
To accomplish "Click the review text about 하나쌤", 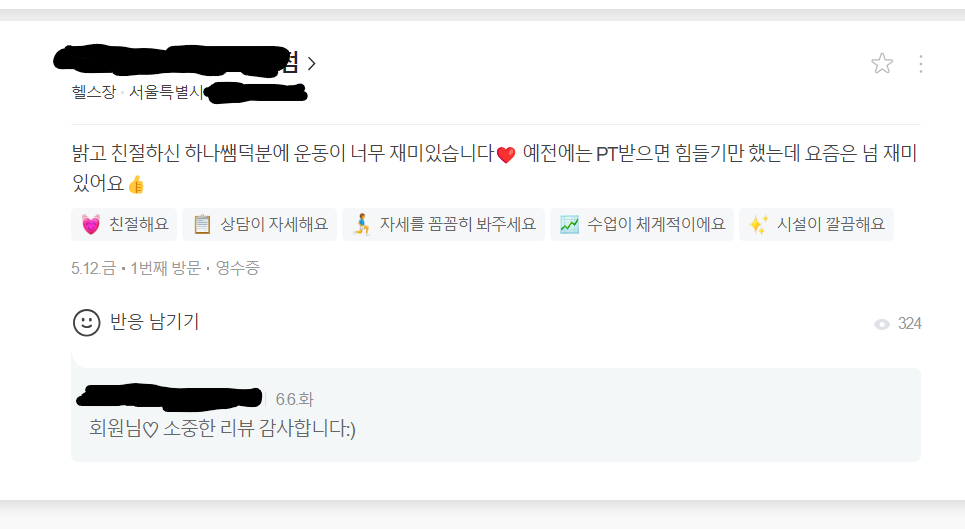I will (494, 168).
